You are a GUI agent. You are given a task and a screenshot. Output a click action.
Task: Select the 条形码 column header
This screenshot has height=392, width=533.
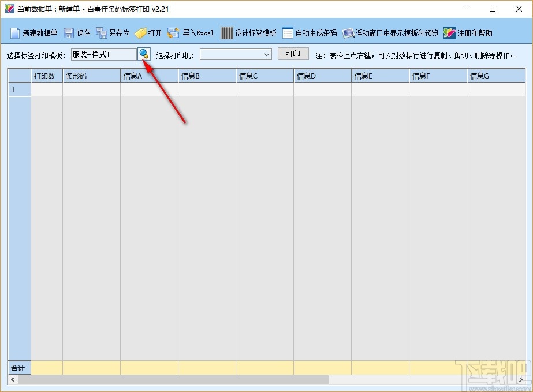coord(91,76)
